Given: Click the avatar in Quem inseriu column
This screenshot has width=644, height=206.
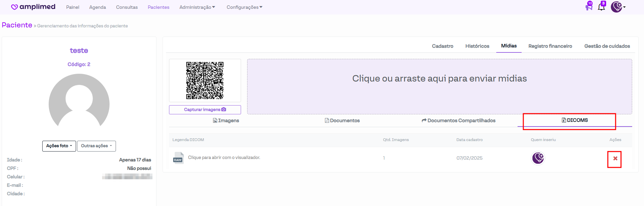Looking at the screenshot, I should pos(538,158).
